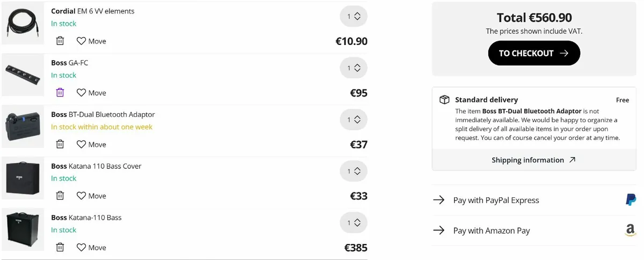
Task: Delete the Cordial EM 6 cable item
Action: (x=60, y=41)
